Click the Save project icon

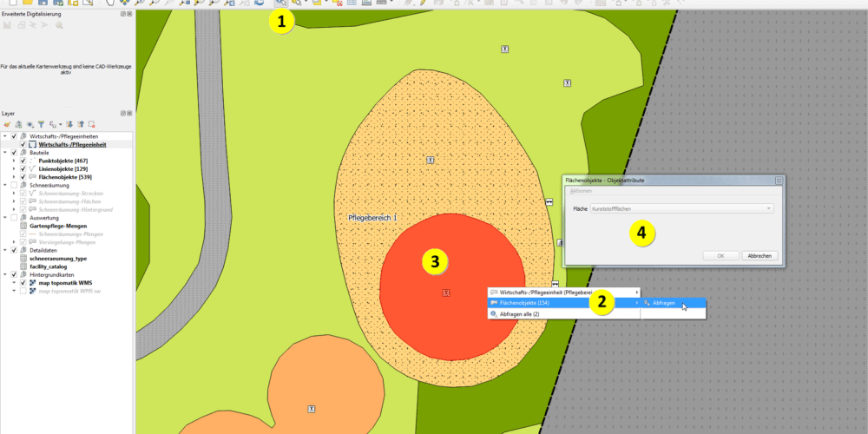click(x=44, y=3)
